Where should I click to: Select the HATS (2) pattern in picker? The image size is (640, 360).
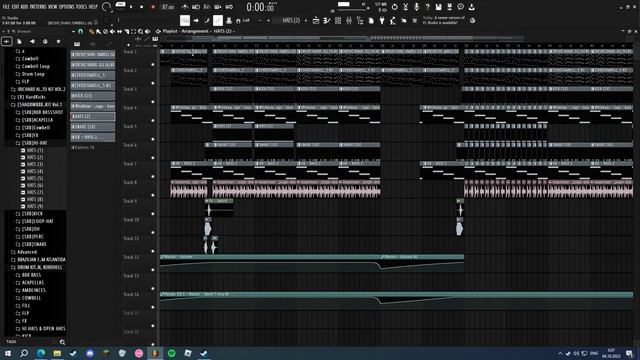click(93, 116)
